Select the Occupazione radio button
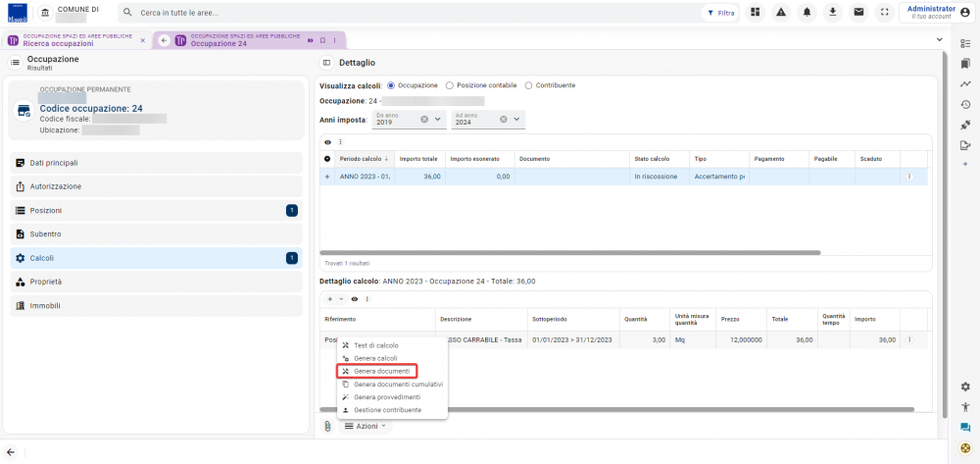The image size is (980, 464). (x=391, y=85)
